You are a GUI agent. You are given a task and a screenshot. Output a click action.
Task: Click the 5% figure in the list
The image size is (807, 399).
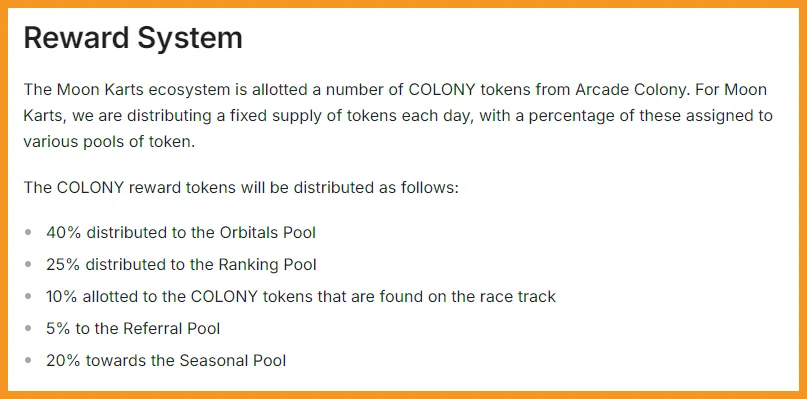[x=58, y=328]
